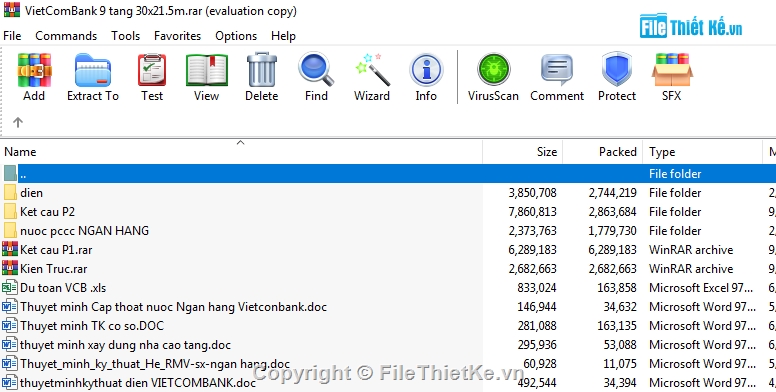Sort by the Size column header
The height and width of the screenshot is (392, 776).
(x=523, y=151)
